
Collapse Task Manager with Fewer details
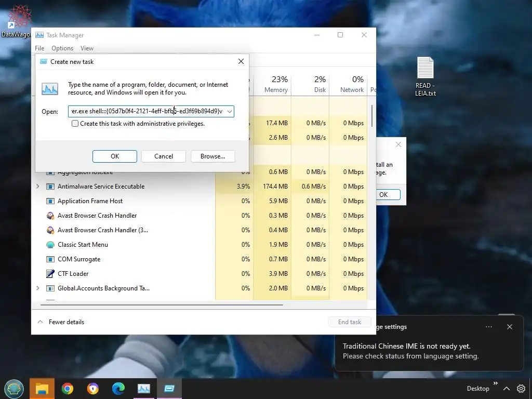coord(61,322)
